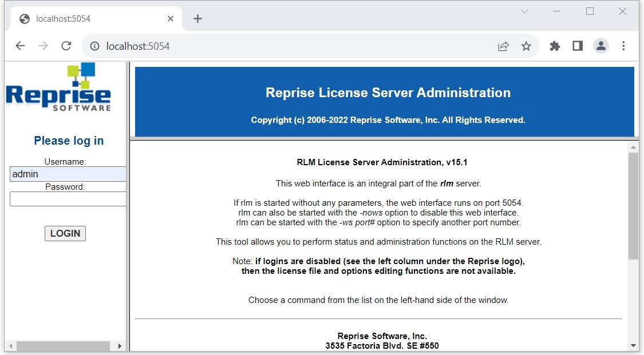Expand the tab search chevron
The image size is (644, 355).
(524, 11)
